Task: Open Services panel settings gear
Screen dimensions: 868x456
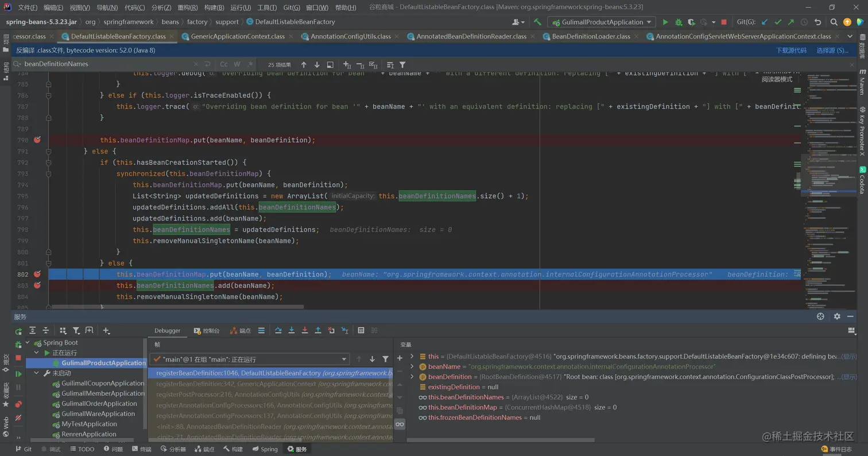Action: (837, 316)
